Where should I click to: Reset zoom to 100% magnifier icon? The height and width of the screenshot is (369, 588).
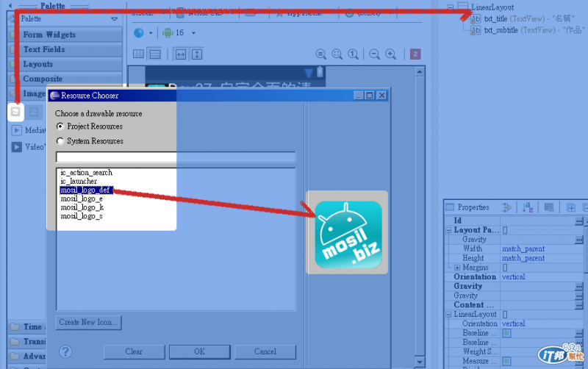(353, 54)
